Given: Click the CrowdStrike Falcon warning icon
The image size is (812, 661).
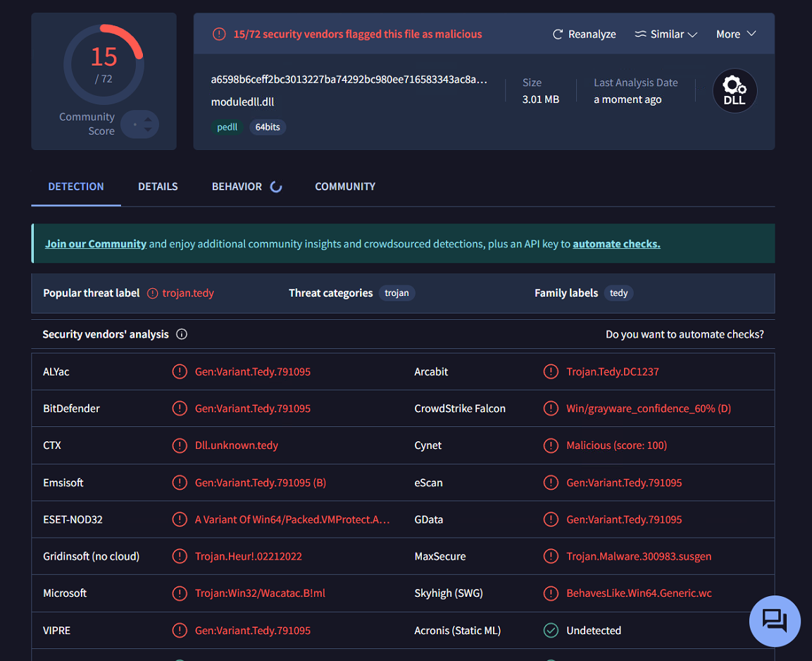Looking at the screenshot, I should coord(551,409).
